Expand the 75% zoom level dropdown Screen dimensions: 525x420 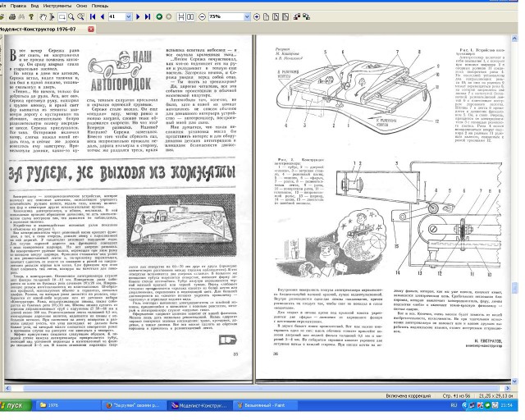click(247, 16)
